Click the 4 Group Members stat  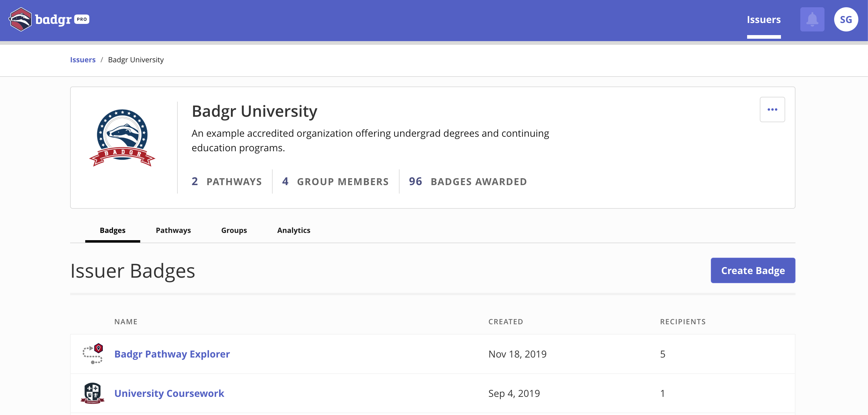[335, 181]
